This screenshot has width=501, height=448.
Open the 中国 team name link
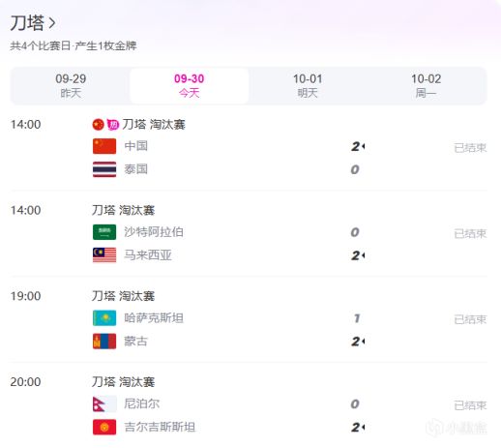click(x=136, y=146)
